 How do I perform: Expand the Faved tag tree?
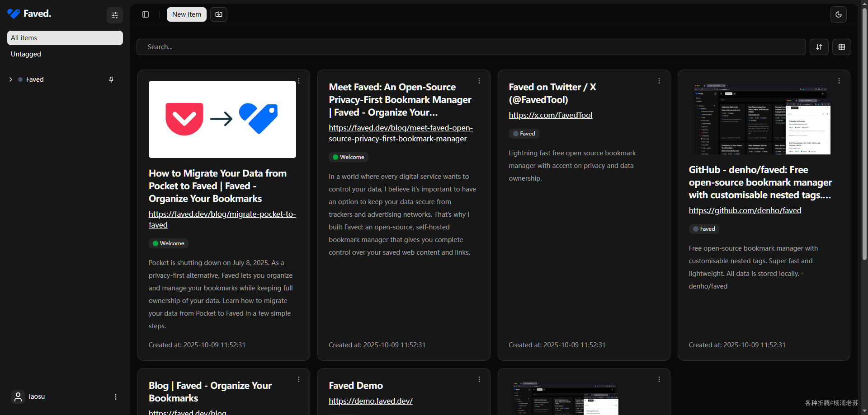pos(11,79)
